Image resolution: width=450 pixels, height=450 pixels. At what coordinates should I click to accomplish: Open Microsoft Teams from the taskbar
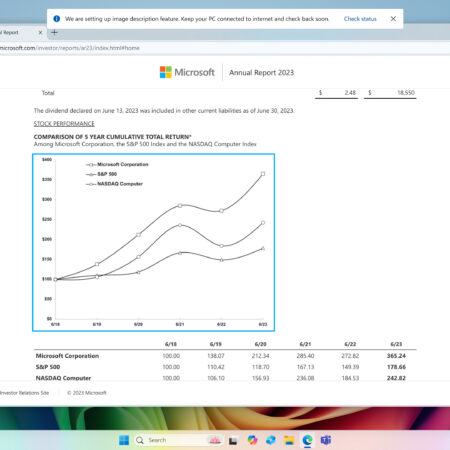(x=326, y=440)
